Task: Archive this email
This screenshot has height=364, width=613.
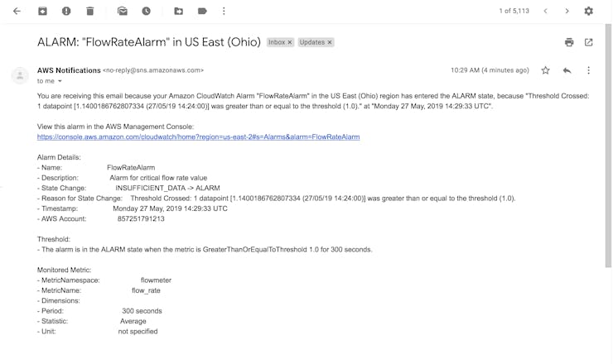Action: [x=42, y=11]
